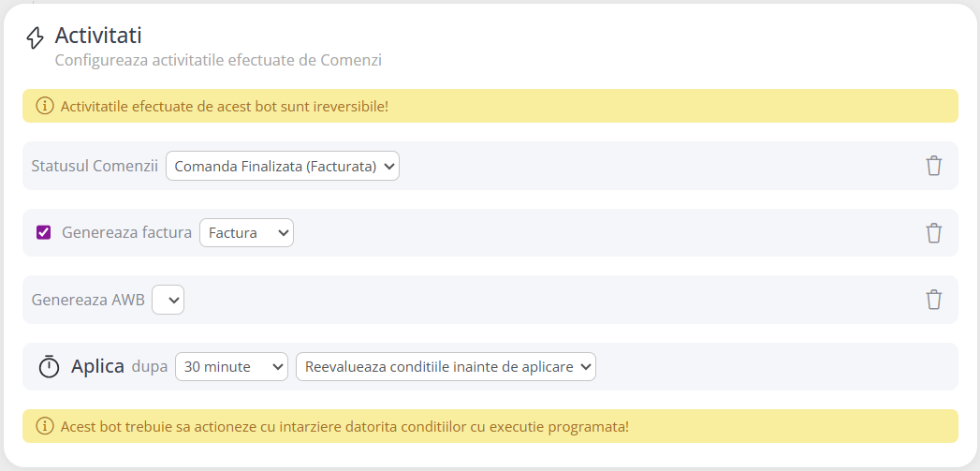980x471 pixels.
Task: Expand the empty Genereaza AWB dropdown
Action: [x=168, y=300]
